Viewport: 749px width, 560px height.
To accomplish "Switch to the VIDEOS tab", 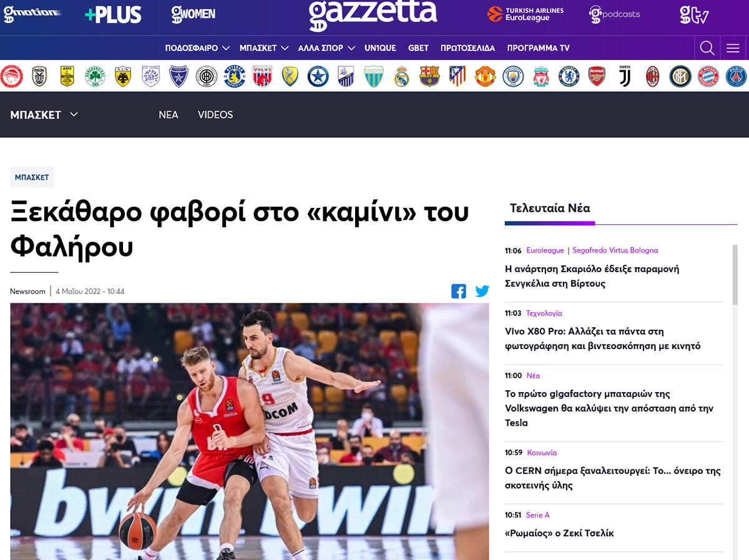I will 215,115.
